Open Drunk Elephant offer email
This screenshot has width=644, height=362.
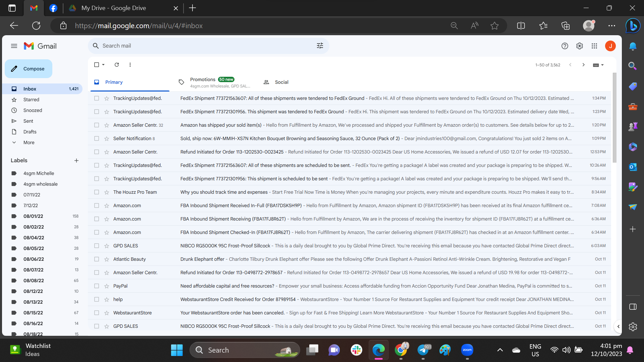[349, 259]
